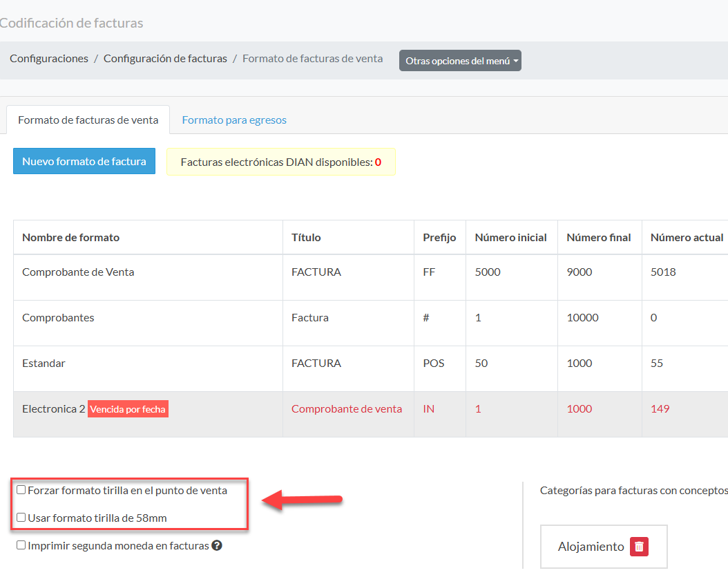Viewport: 728px width, 575px height.
Task: Open Otras opciones del menú dropdown
Action: click(x=460, y=61)
